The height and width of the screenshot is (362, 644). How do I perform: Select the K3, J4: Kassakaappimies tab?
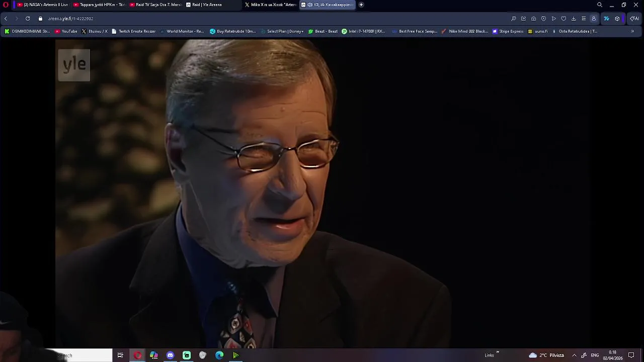pyautogui.click(x=328, y=5)
